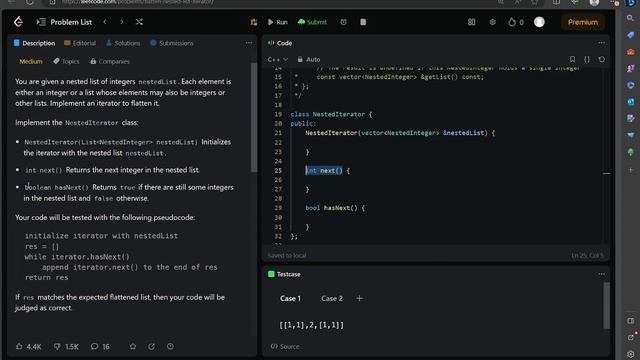Switch to the Description tab
Viewport: 640px width, 360px height.
tap(34, 43)
